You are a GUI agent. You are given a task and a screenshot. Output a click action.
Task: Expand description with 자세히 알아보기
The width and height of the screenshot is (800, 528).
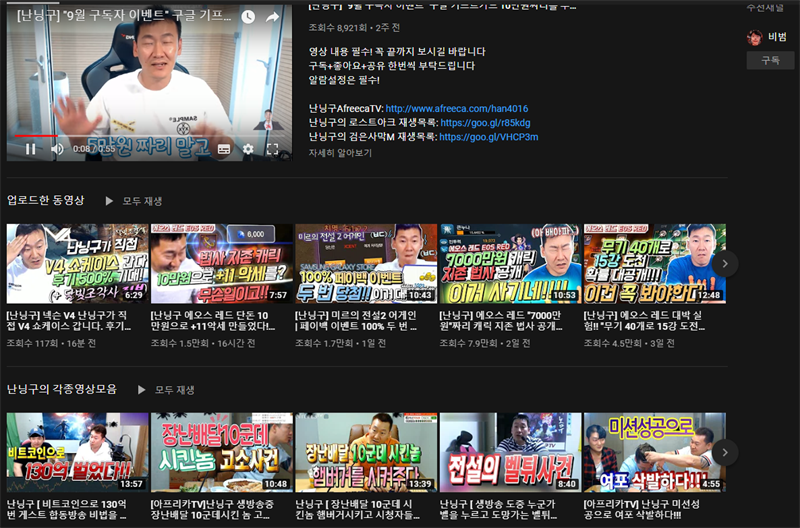click(x=340, y=153)
